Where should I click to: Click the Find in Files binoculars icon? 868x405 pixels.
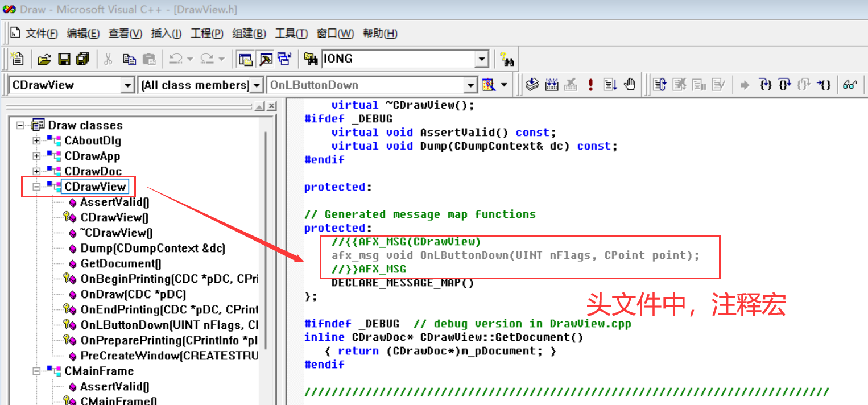point(311,59)
